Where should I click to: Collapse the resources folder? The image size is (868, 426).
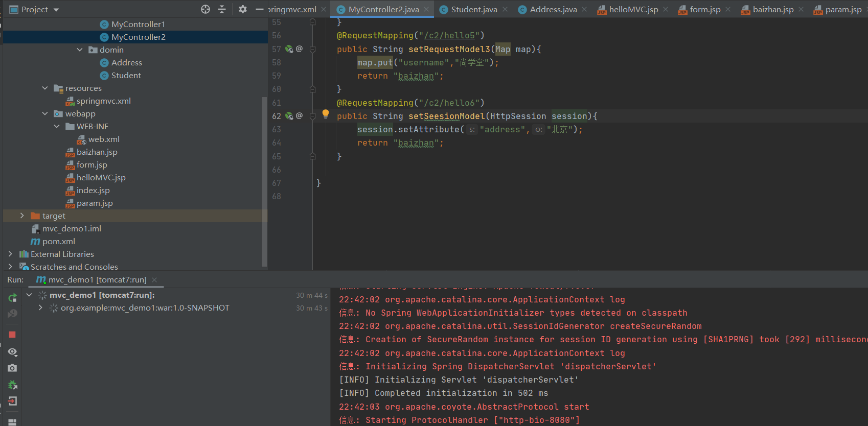point(45,88)
